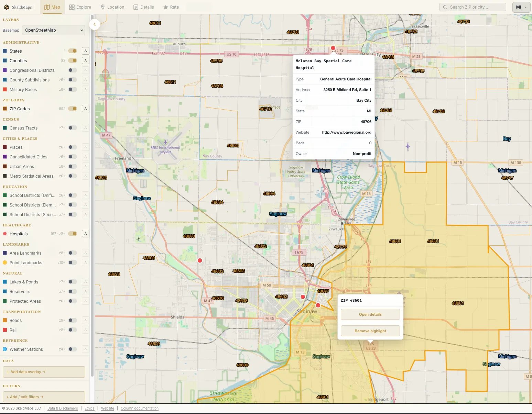Click label 'A' button for Area Landmarks

click(86, 253)
